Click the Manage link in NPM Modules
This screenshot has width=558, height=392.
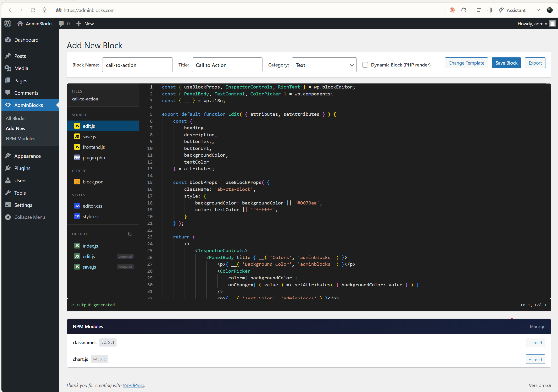click(537, 326)
